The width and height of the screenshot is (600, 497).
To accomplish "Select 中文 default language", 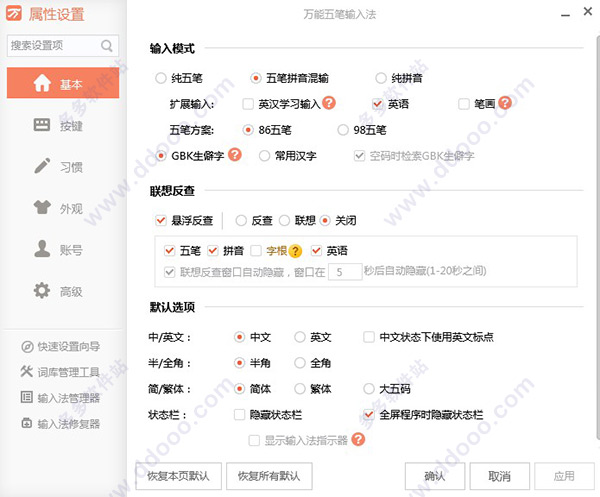I will point(240,337).
